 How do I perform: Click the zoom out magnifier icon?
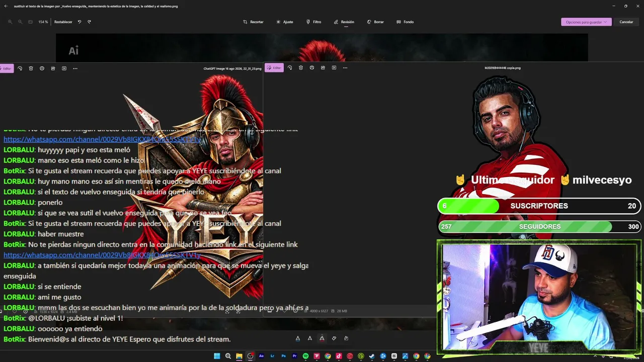pos(20,22)
